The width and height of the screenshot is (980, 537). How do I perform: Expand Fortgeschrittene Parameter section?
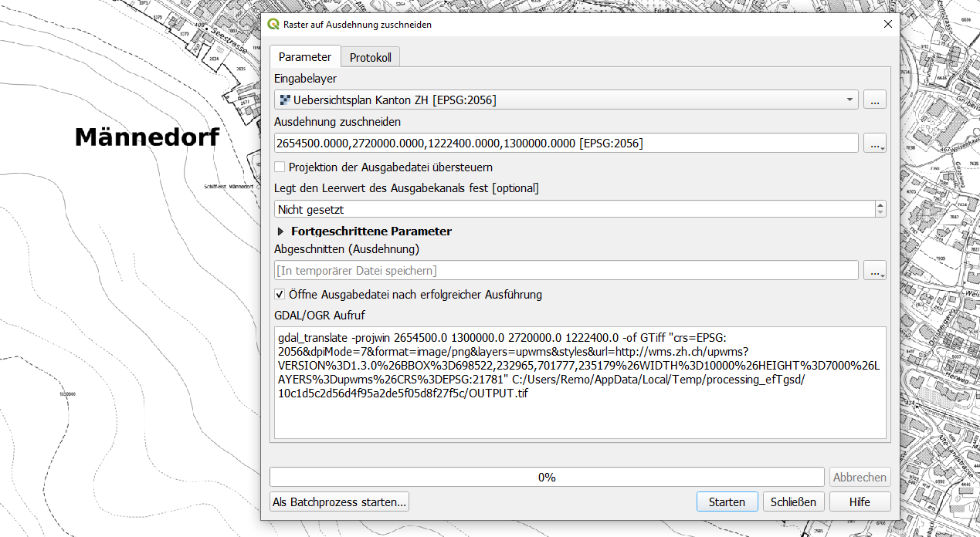point(280,231)
